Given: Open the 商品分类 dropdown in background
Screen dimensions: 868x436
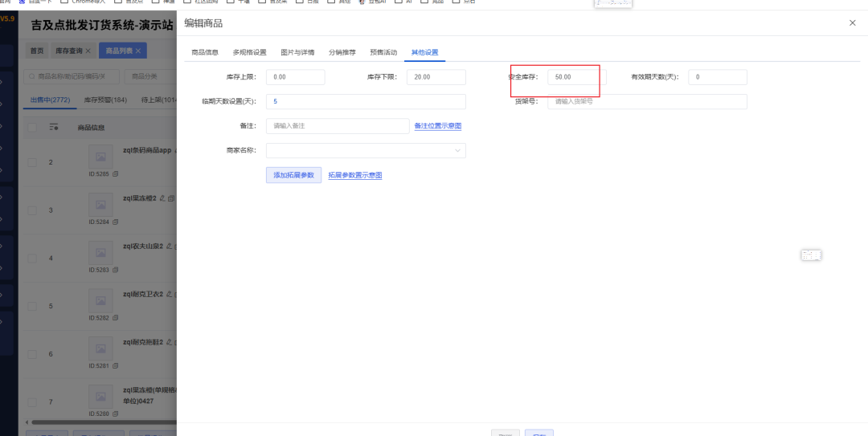Looking at the screenshot, I should click(150, 75).
